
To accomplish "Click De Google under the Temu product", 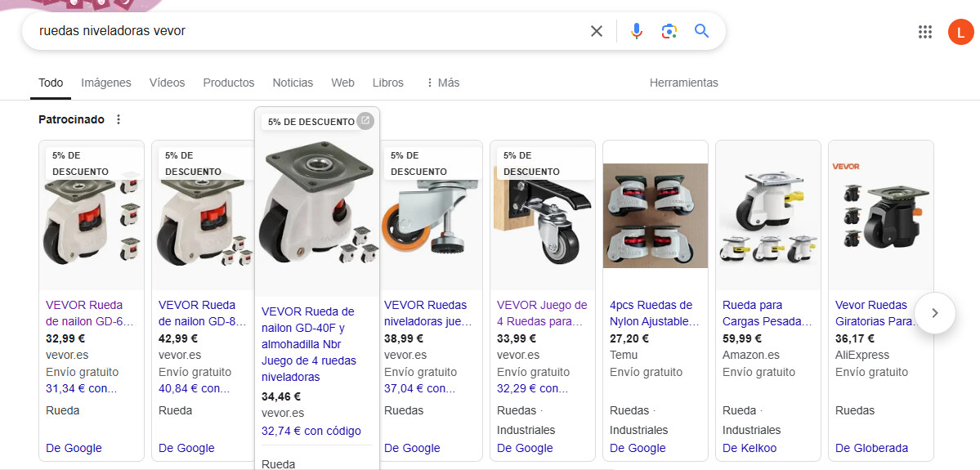I will tap(638, 448).
